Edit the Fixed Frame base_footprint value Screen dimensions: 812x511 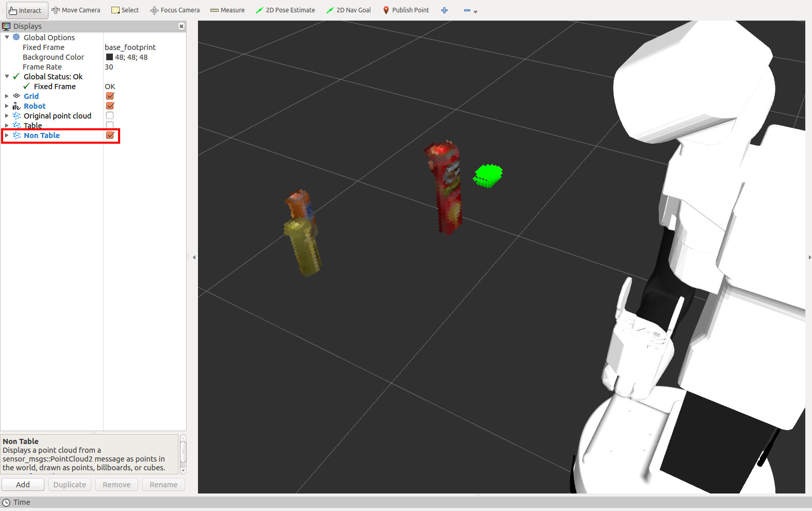pos(130,47)
